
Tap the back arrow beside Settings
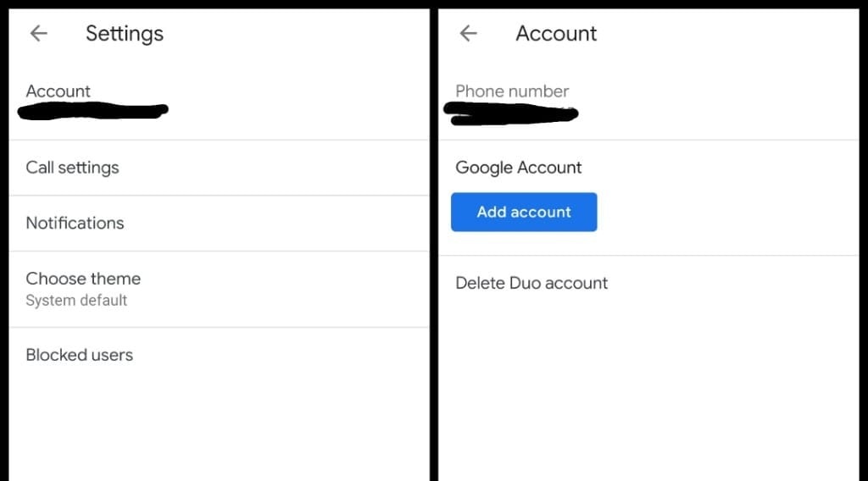click(x=39, y=34)
